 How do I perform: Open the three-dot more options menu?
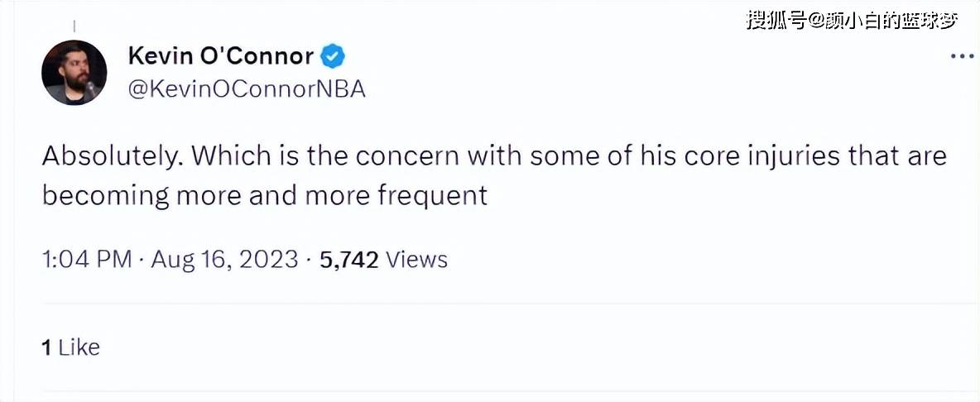(961, 56)
